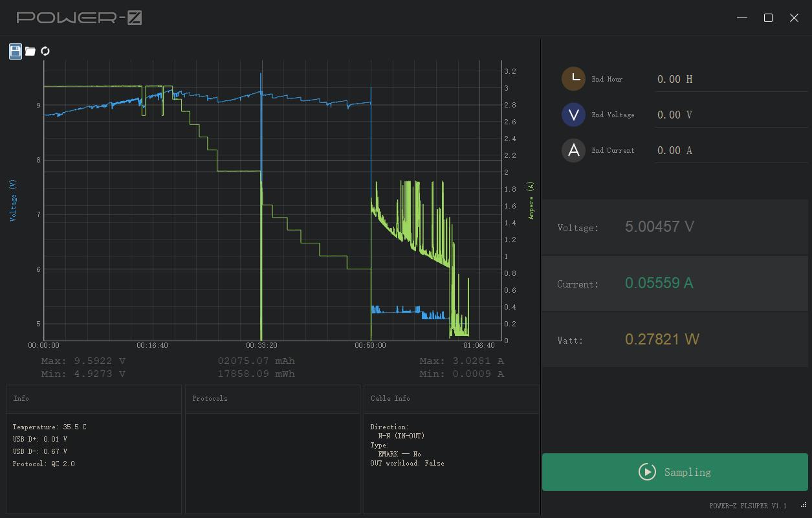This screenshot has width=812, height=518.
Task: Click the Current reading 0.05559 A
Action: [659, 283]
